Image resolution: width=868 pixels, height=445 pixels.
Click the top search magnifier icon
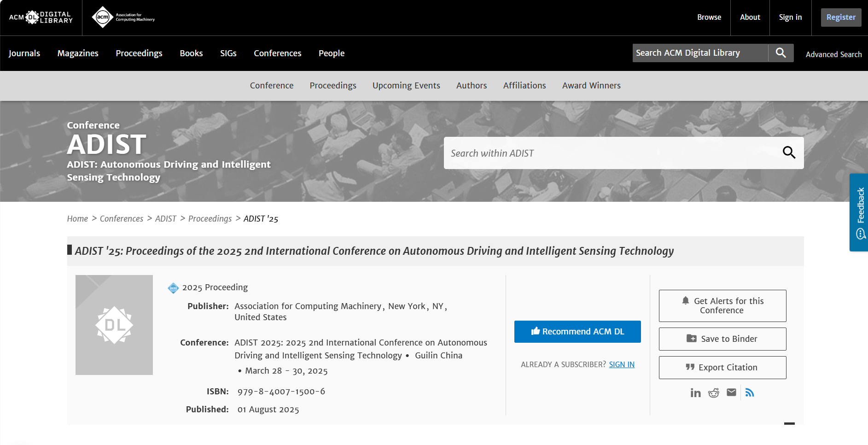(x=781, y=53)
